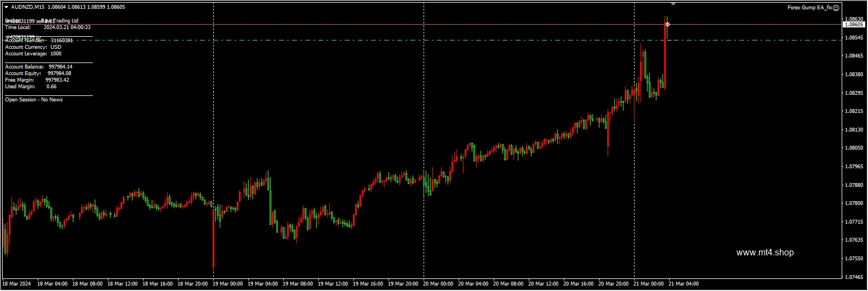Click the AUDNZD,M15 chart title text
Viewport: 868px width, 291px height.
click(28, 7)
